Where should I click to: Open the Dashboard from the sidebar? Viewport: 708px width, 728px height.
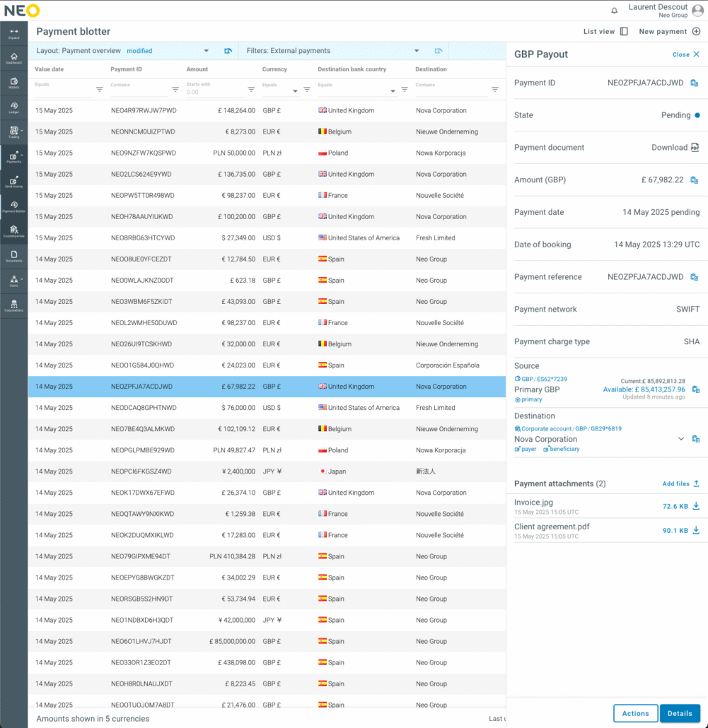click(x=13, y=58)
